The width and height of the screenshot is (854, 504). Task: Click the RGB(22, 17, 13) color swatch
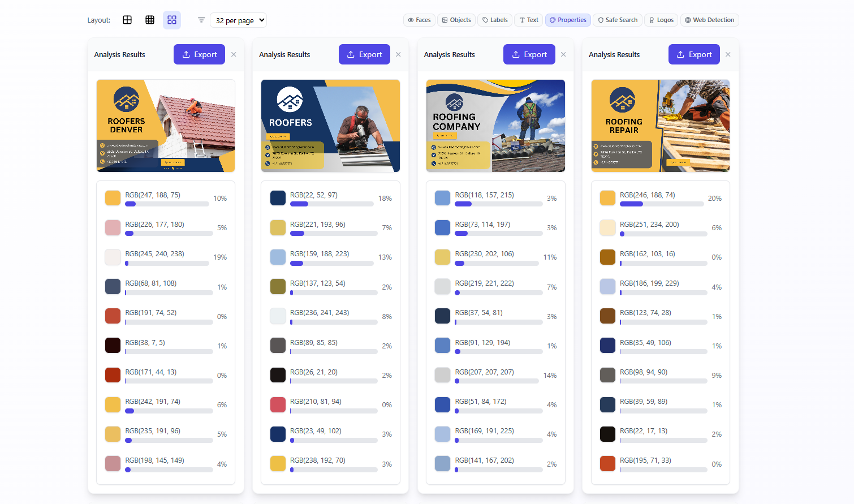[x=607, y=434]
